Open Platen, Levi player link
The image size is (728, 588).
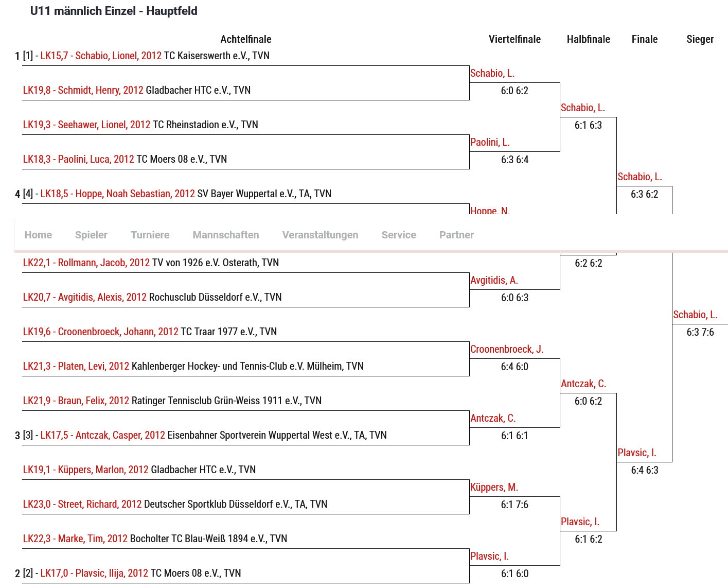[x=76, y=366]
